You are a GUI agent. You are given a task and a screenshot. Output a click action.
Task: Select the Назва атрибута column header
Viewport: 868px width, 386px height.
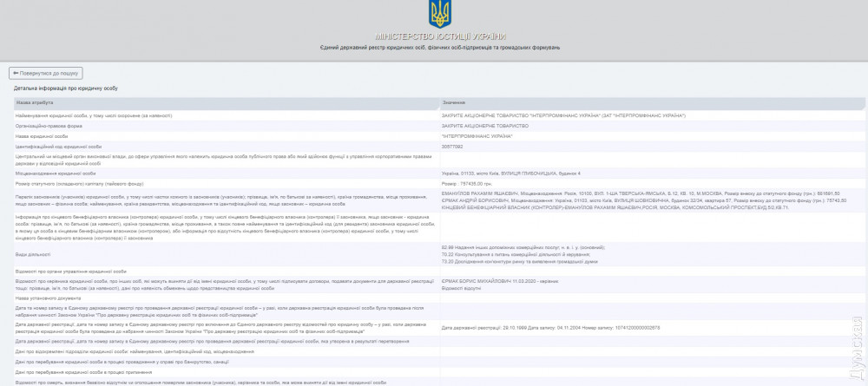tap(35, 102)
